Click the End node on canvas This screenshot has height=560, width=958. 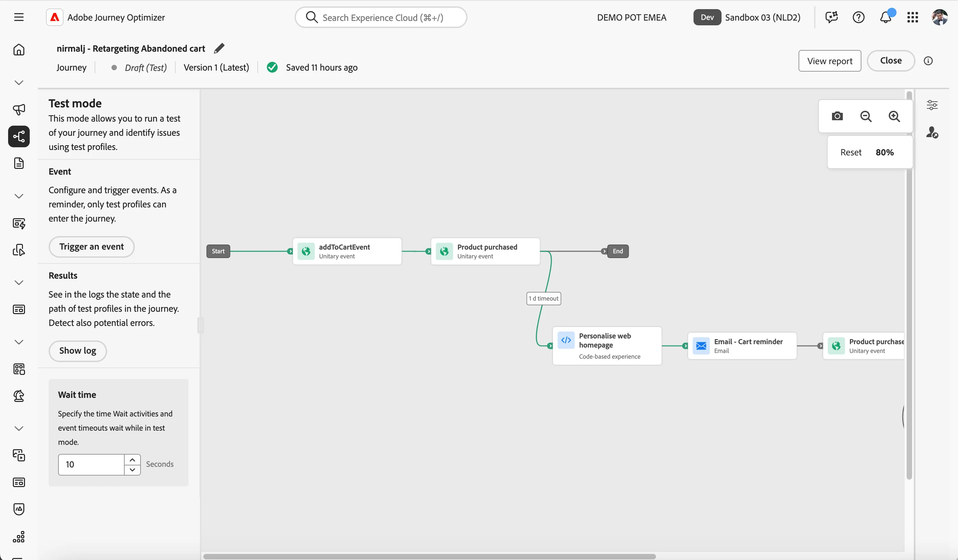[618, 251]
